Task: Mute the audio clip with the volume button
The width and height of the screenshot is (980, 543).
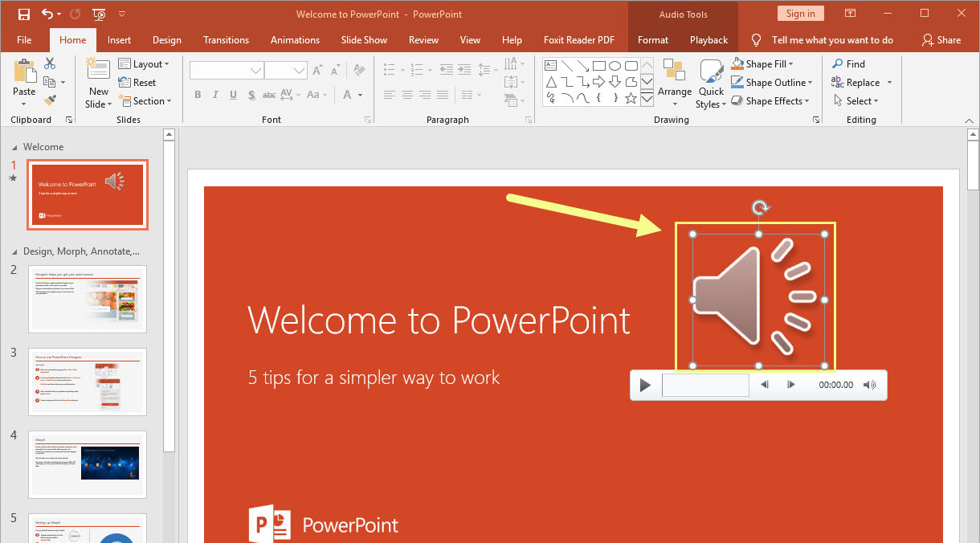Action: tap(870, 385)
